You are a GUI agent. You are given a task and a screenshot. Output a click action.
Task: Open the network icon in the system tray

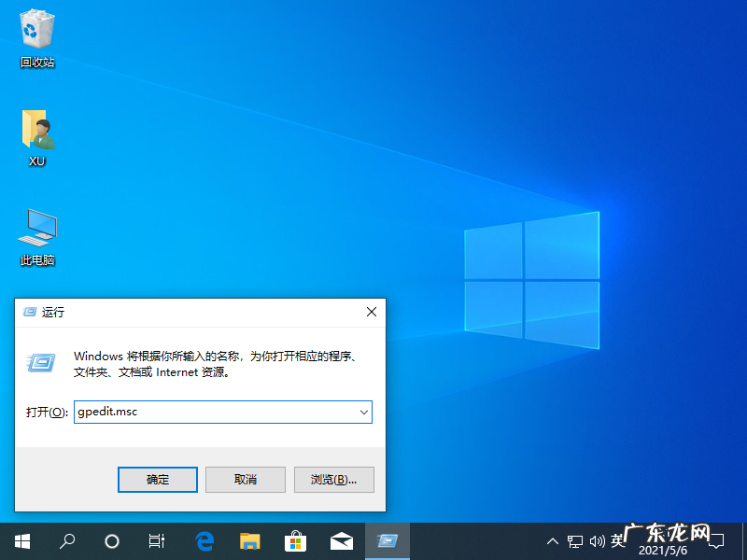(x=575, y=541)
